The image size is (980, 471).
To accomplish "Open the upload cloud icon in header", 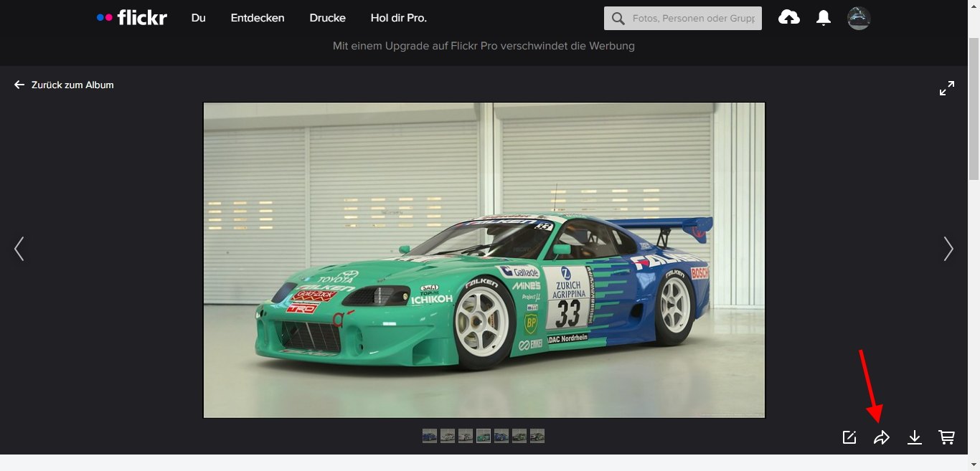I will [x=788, y=18].
